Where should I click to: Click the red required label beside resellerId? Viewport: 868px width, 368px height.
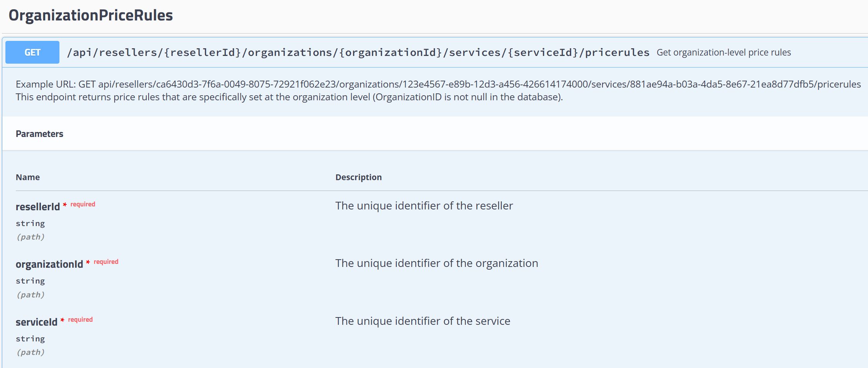pyautogui.click(x=82, y=204)
